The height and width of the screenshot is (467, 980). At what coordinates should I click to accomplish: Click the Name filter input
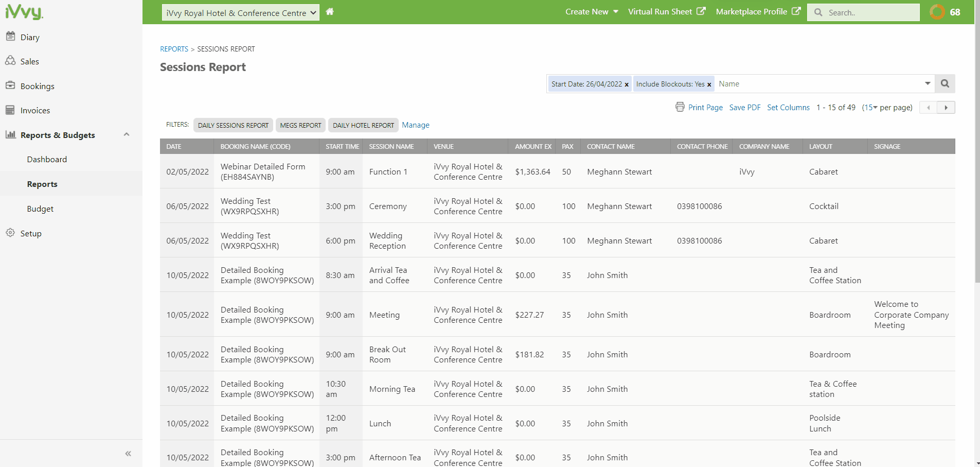819,83
